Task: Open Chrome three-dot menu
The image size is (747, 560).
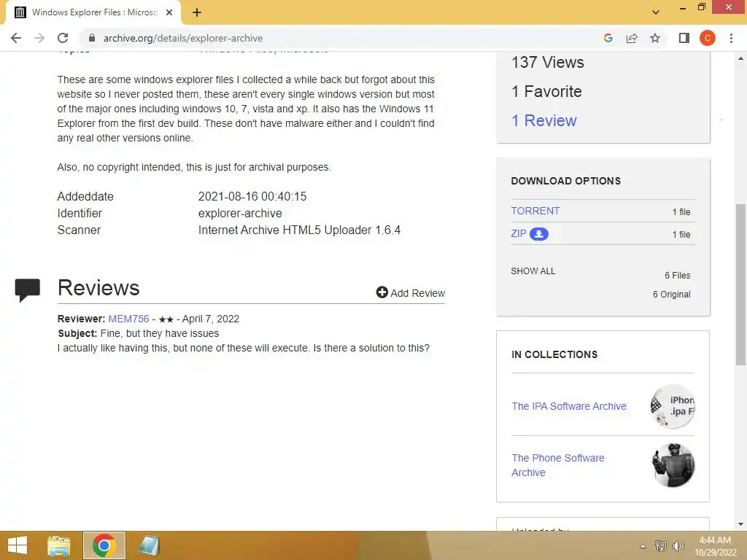Action: 731,38
